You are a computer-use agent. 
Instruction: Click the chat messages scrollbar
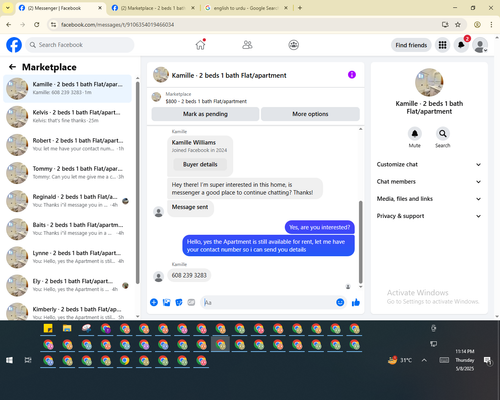click(360, 242)
